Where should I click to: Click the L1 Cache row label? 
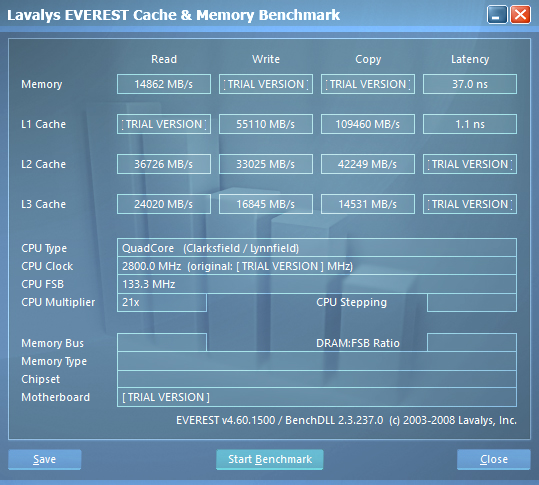click(x=43, y=124)
